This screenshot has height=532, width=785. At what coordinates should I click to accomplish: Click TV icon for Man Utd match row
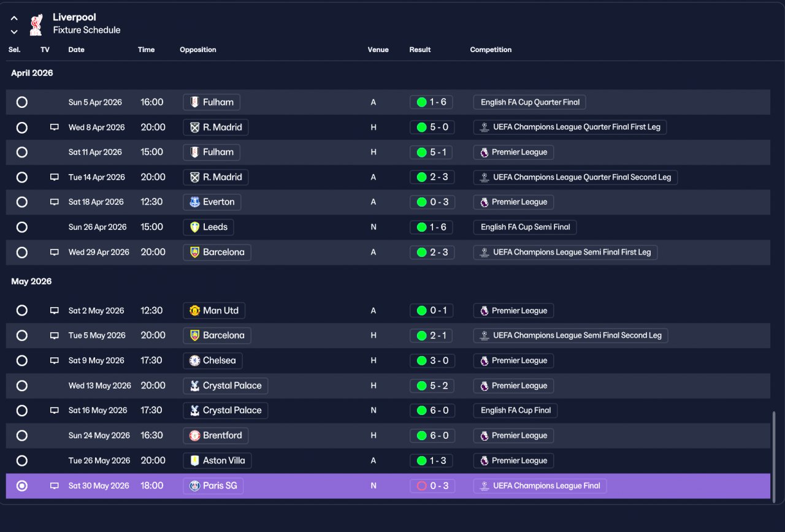click(55, 311)
